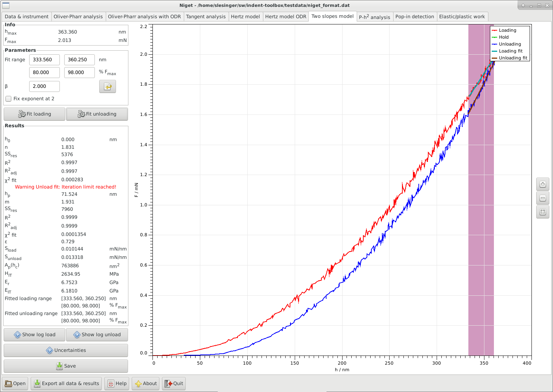Click the Loading fit legend entry
The image size is (553, 392).
coord(507,51)
